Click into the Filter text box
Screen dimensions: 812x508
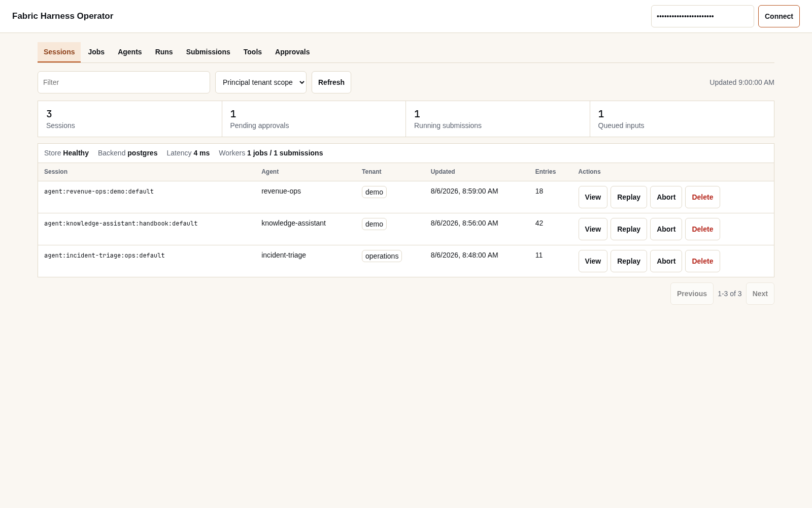pyautogui.click(x=124, y=82)
